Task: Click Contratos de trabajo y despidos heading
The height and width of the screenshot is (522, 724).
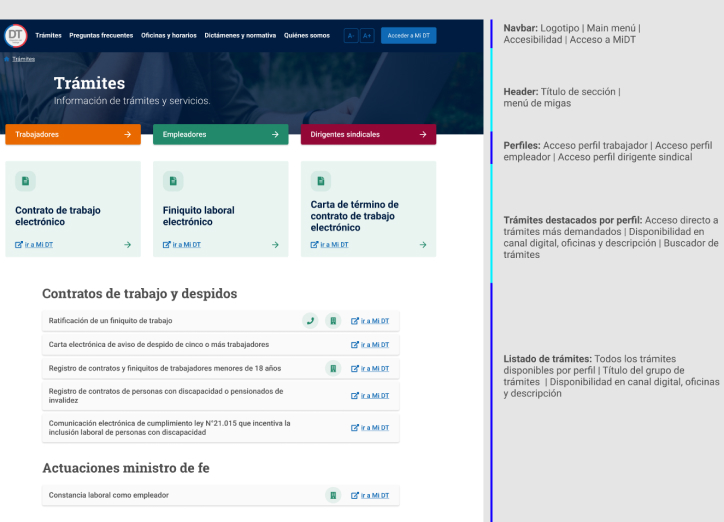Action: click(x=139, y=294)
